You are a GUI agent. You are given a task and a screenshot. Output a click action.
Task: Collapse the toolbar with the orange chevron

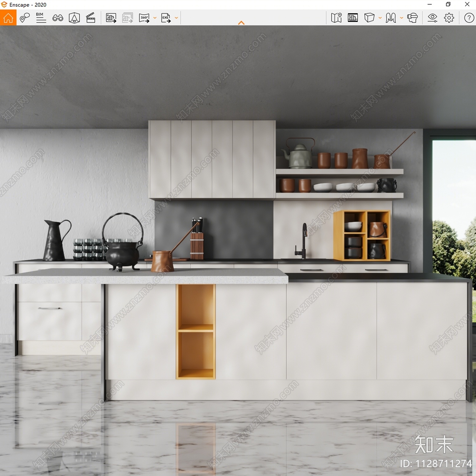point(241,23)
